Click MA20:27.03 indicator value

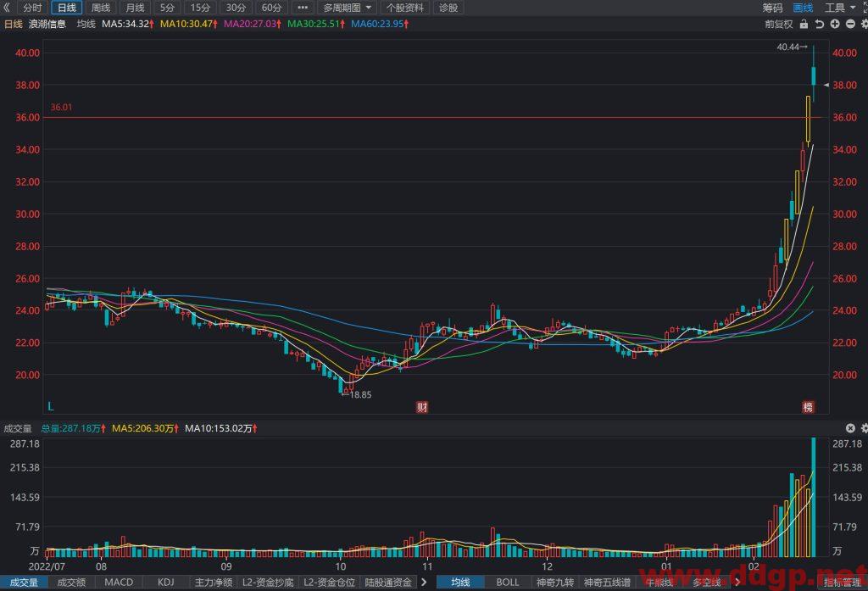tap(253, 24)
